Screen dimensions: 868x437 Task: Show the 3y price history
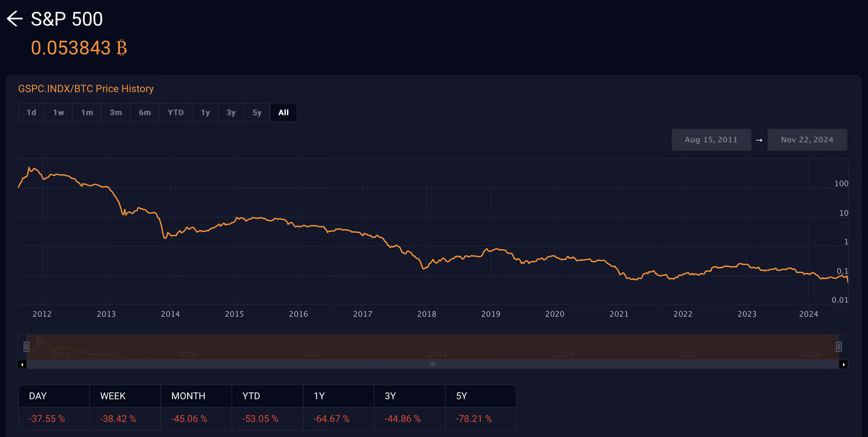click(231, 113)
